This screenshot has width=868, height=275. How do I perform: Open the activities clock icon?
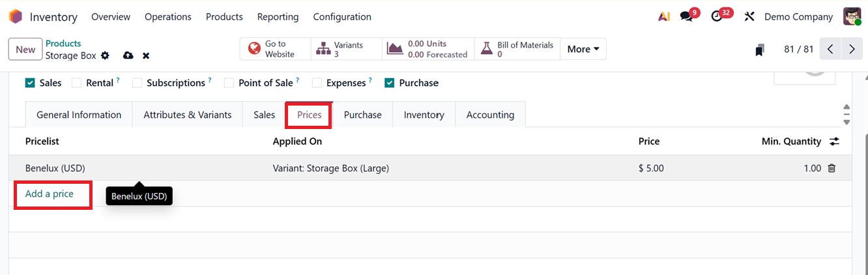click(x=717, y=17)
